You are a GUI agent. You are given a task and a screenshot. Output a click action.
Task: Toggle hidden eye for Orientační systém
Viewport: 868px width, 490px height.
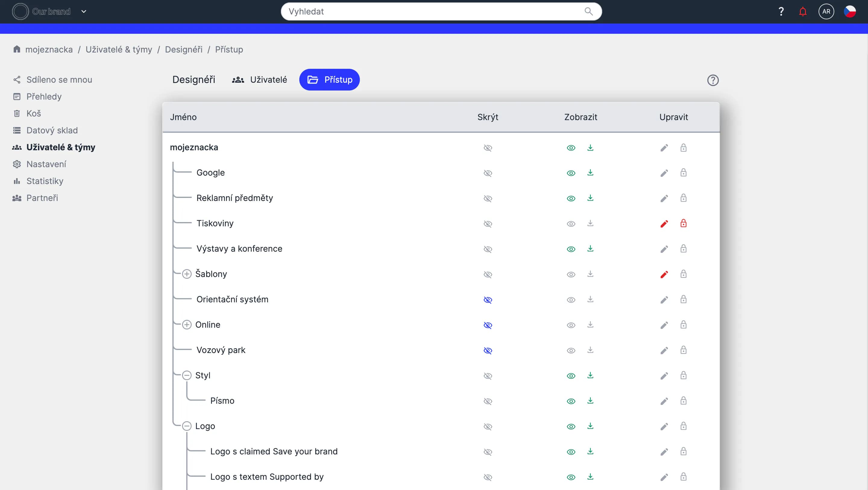[488, 300]
